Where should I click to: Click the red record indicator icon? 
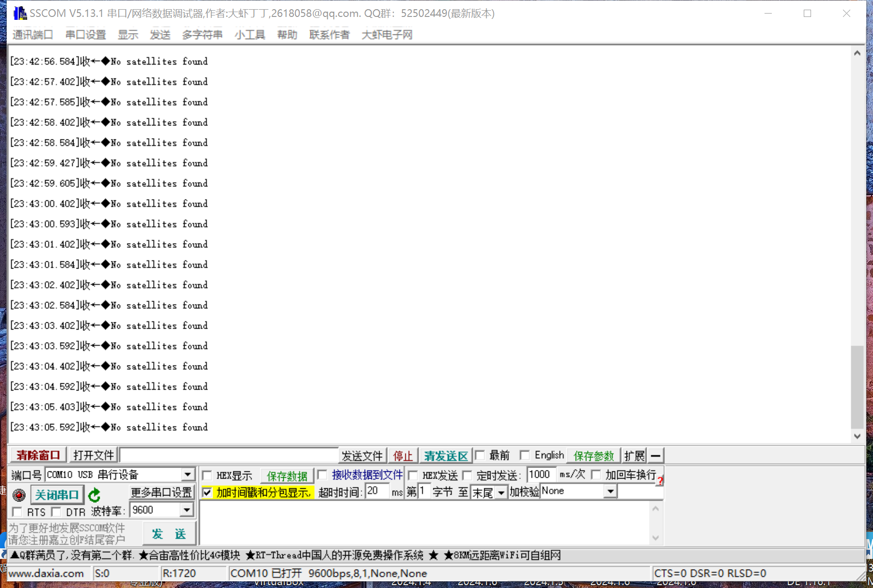click(x=19, y=495)
